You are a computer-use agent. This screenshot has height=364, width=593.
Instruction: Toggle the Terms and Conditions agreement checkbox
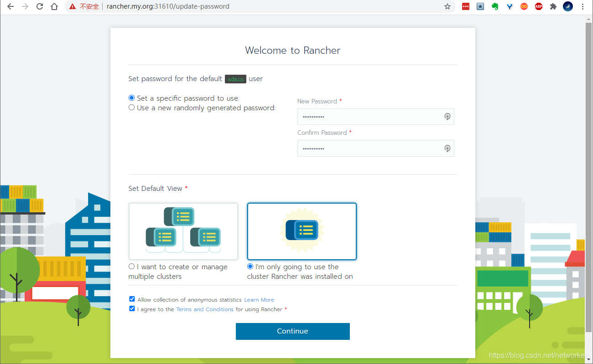[x=132, y=309]
